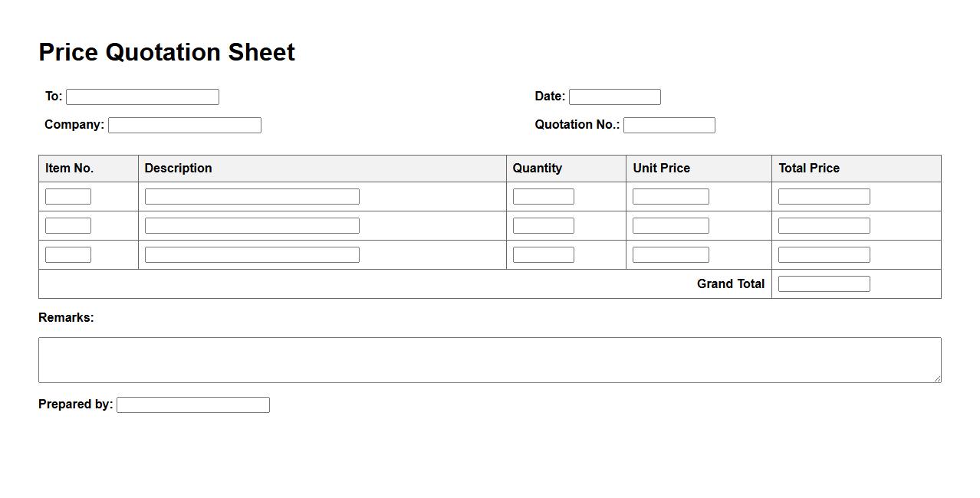Select the first row Total Price field
Viewport: 980px width, 498px height.
coord(824,197)
